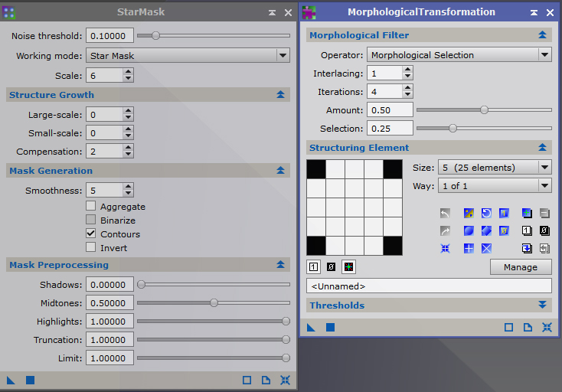Click the Manage button

tap(521, 267)
